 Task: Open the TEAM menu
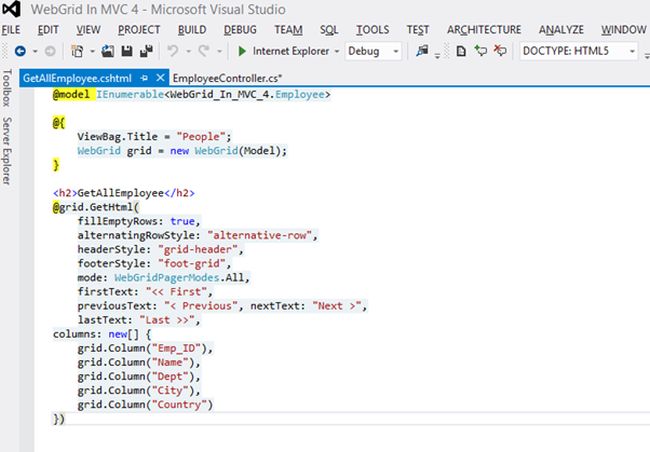click(288, 30)
